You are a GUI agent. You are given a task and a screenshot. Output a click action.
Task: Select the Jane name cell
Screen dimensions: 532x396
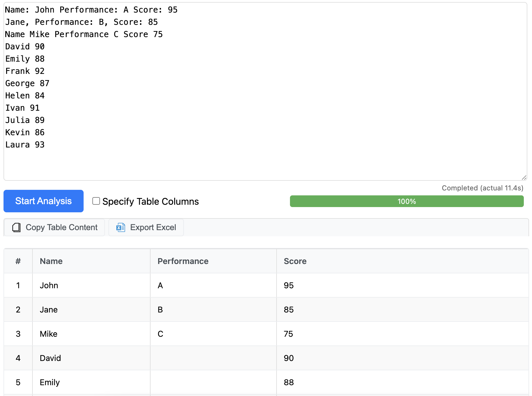coord(49,310)
